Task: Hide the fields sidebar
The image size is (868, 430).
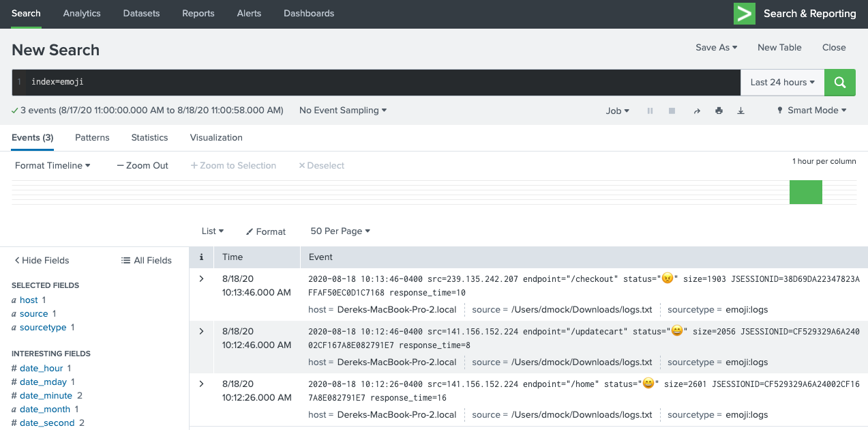Action: (42, 260)
